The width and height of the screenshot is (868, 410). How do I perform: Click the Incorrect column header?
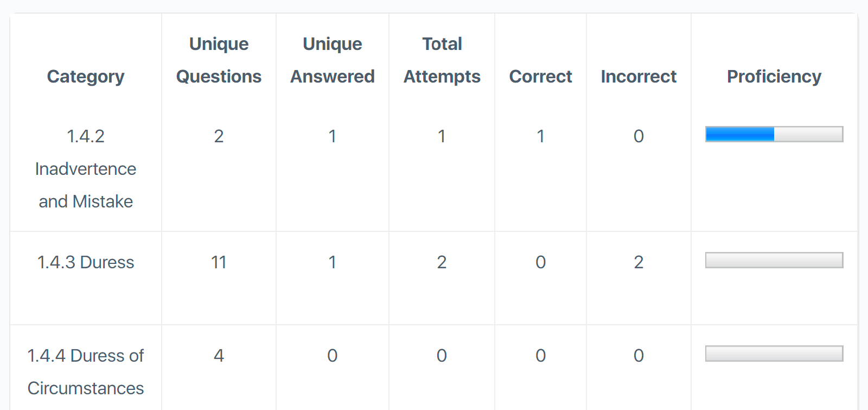(x=639, y=77)
